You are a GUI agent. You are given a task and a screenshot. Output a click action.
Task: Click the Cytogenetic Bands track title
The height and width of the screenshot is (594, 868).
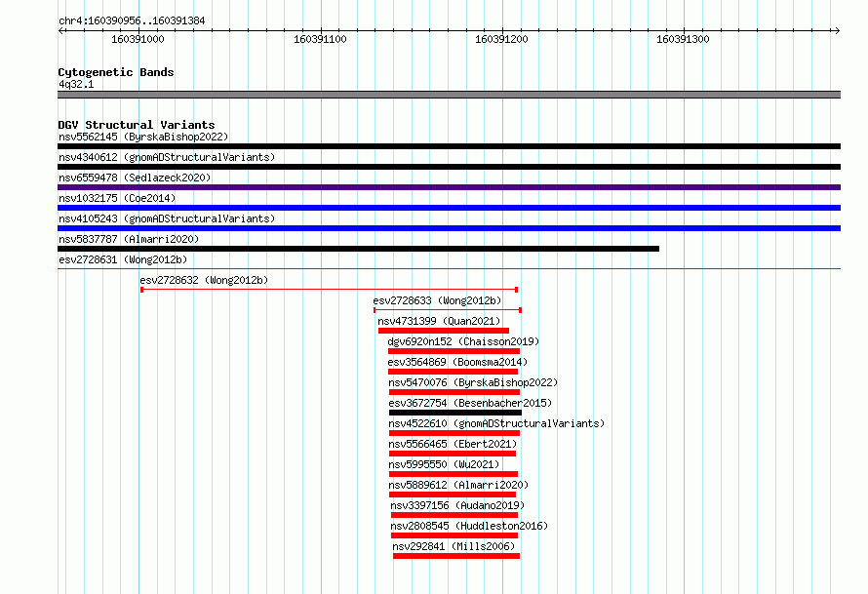click(116, 72)
